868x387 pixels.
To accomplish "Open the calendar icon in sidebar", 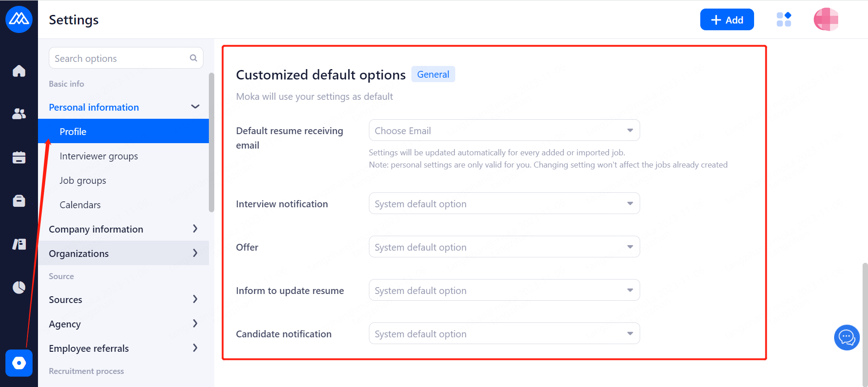I will tap(19, 157).
